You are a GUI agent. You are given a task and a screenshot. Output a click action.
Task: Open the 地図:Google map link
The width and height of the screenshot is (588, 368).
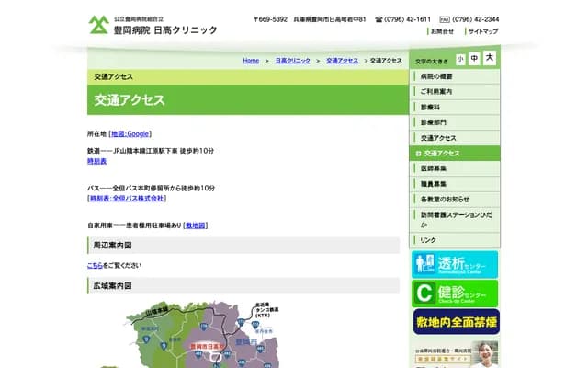coord(130,133)
